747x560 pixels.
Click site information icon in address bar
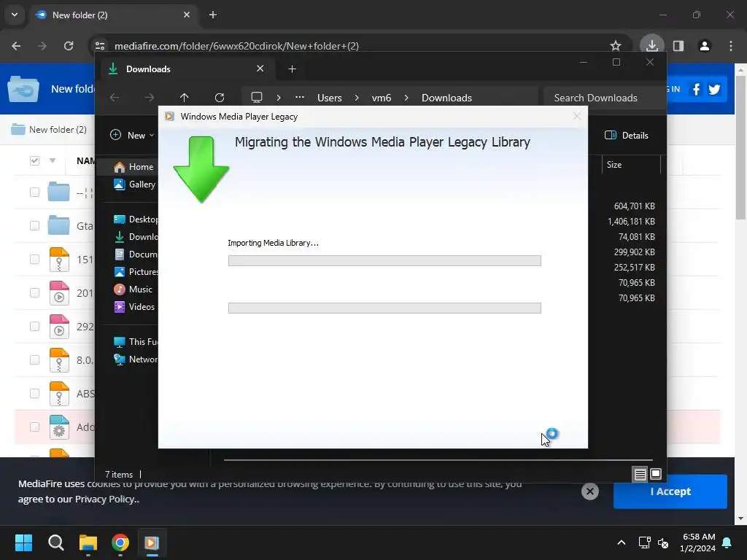(100, 46)
